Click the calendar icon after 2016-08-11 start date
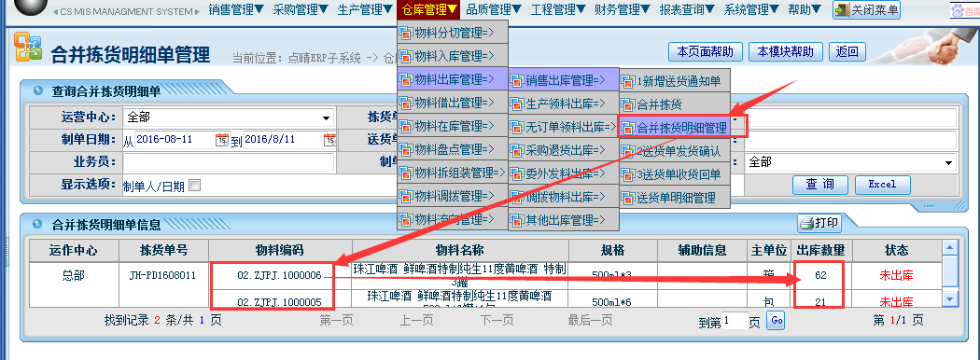The width and height of the screenshot is (980, 360). click(x=222, y=139)
